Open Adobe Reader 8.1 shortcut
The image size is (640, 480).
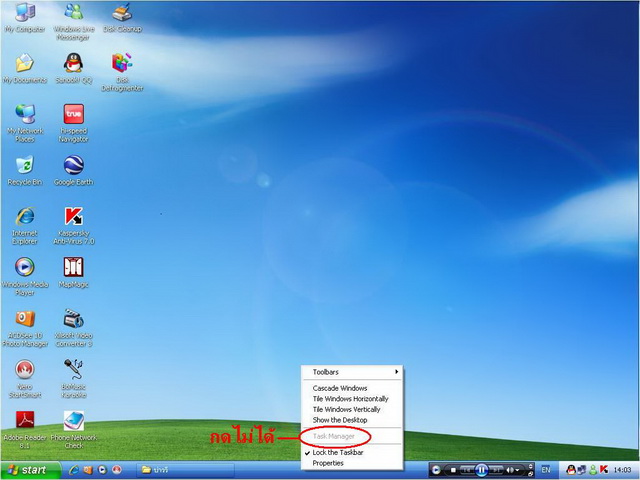(25, 429)
